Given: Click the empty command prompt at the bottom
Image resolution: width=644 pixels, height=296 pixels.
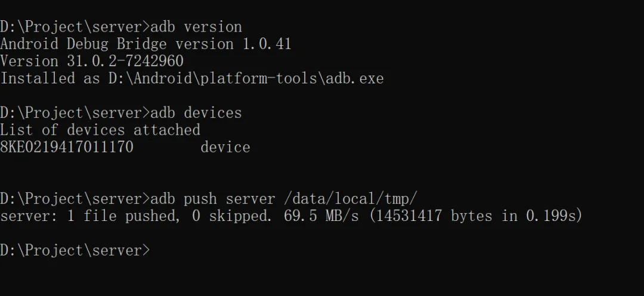Looking at the screenshot, I should [75, 250].
